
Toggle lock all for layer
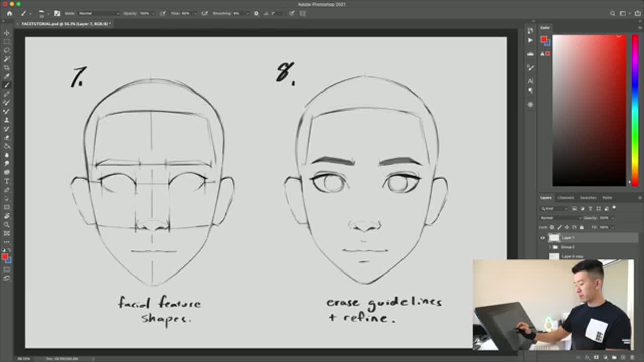click(582, 227)
